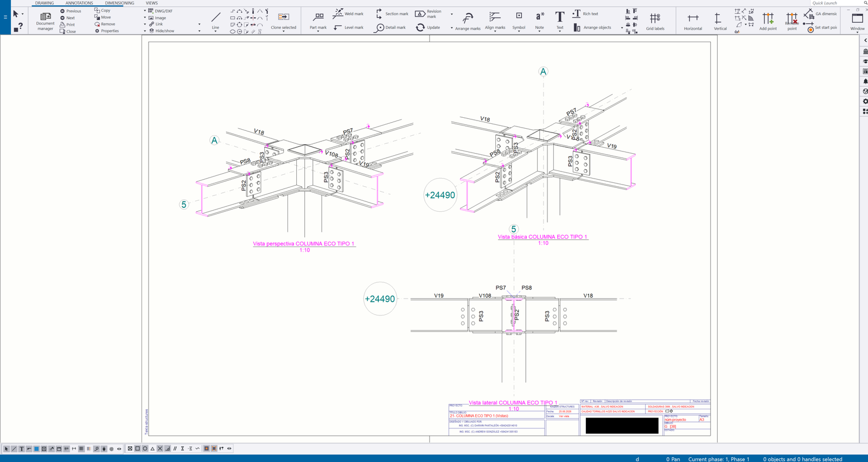Click into the Quick Launch search field
Screen dimensions: 868x462
835,3
